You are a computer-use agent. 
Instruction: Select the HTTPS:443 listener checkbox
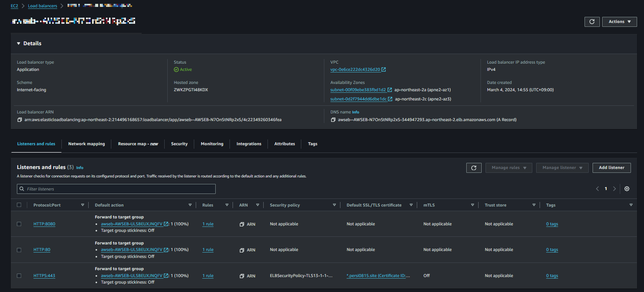19,276
